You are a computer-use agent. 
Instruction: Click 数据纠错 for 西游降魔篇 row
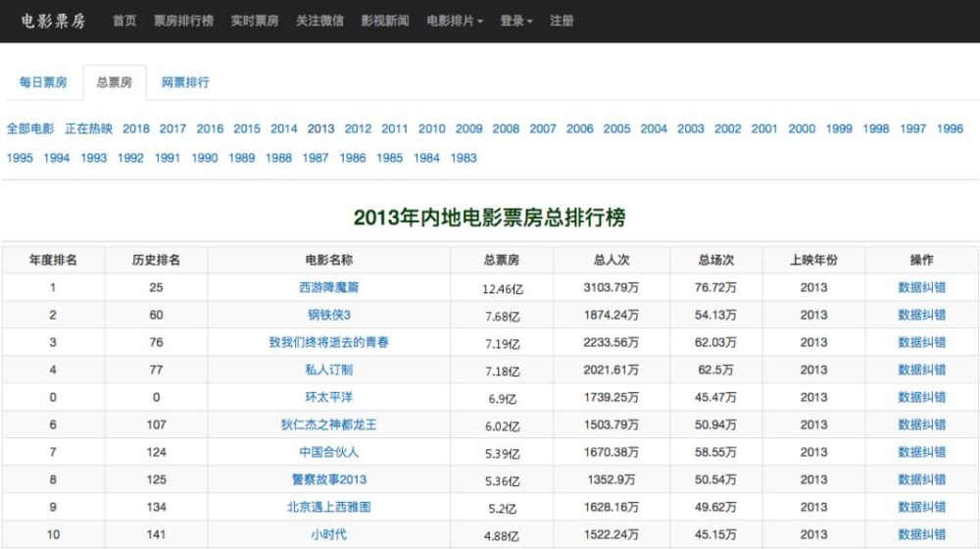(922, 287)
